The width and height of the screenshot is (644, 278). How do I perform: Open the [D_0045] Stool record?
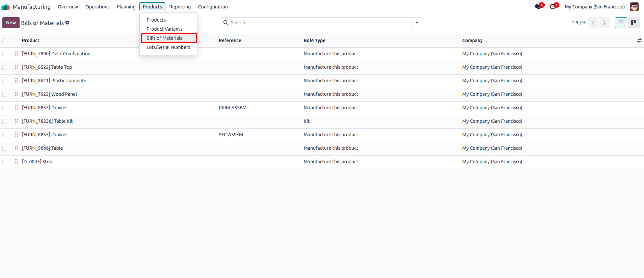[x=38, y=162]
